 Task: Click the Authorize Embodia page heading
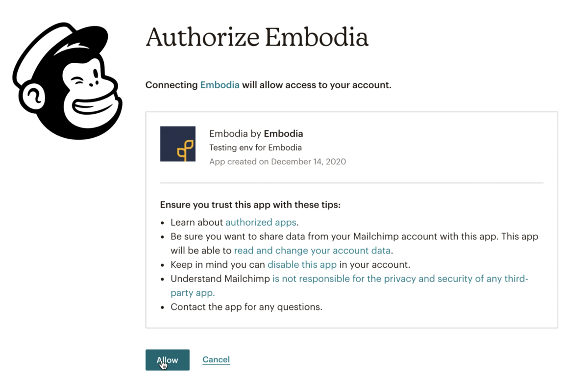pos(257,37)
